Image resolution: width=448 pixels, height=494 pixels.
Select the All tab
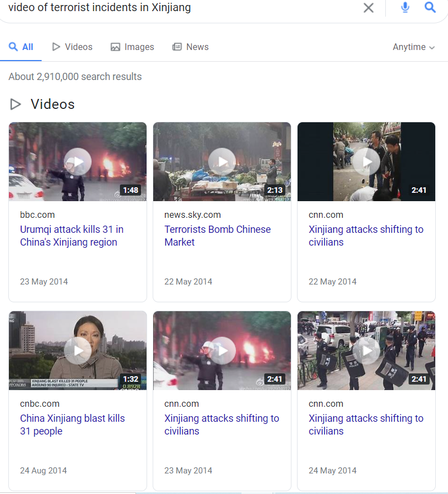click(21, 47)
